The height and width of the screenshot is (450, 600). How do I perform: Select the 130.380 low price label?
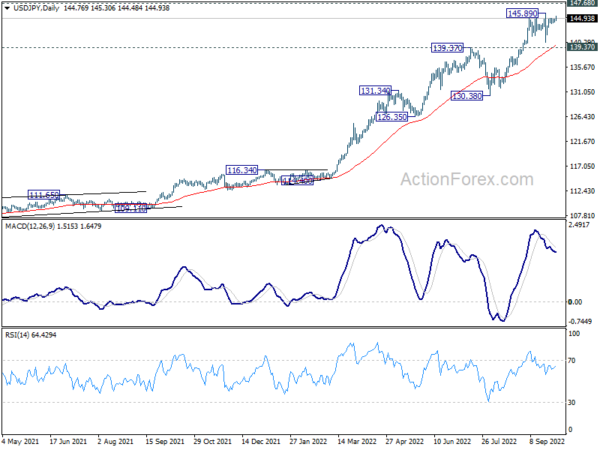tap(466, 96)
